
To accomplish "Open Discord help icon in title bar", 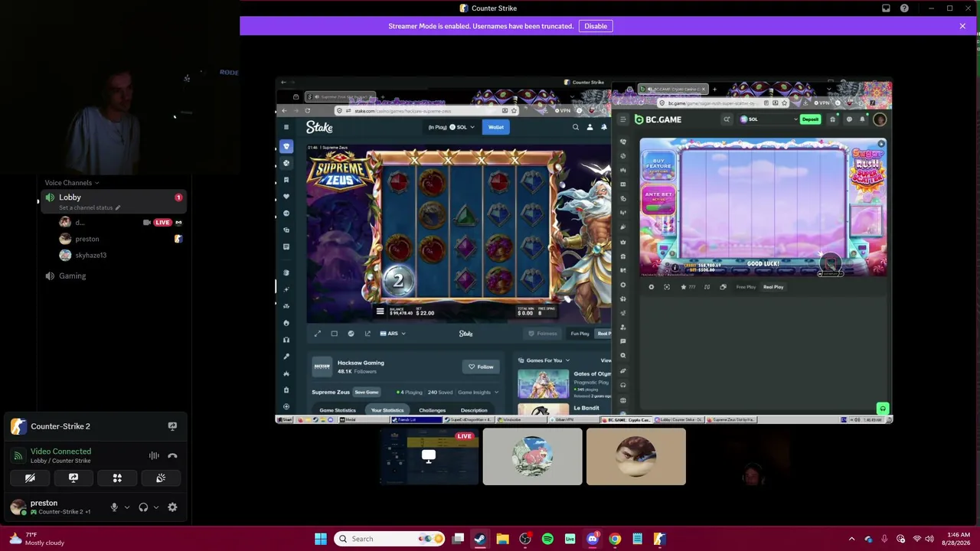I will (904, 8).
